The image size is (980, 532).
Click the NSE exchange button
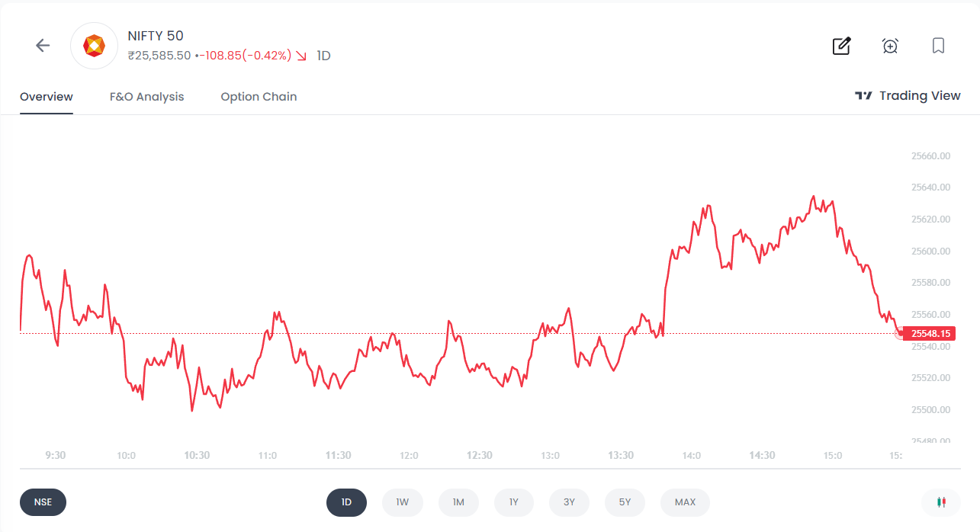point(43,502)
